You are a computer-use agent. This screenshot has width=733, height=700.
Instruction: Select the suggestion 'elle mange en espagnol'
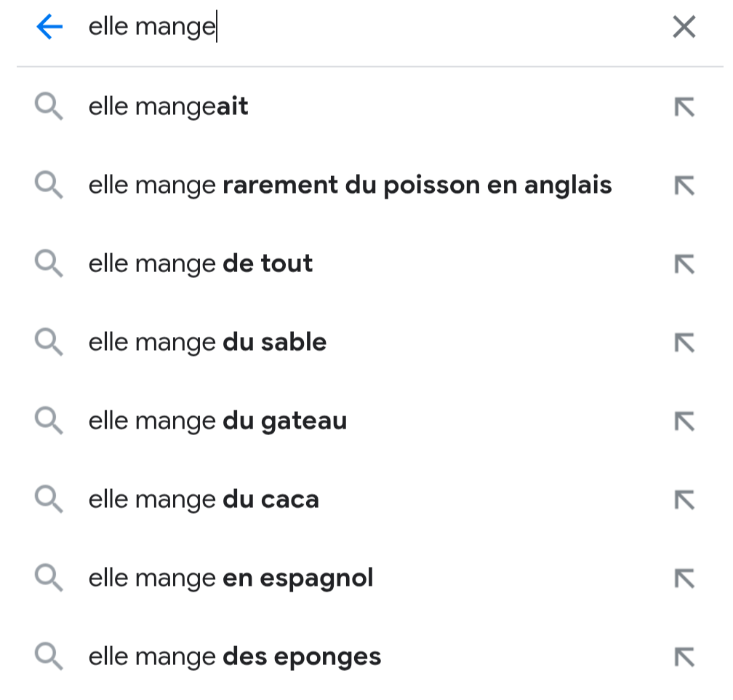click(x=231, y=578)
